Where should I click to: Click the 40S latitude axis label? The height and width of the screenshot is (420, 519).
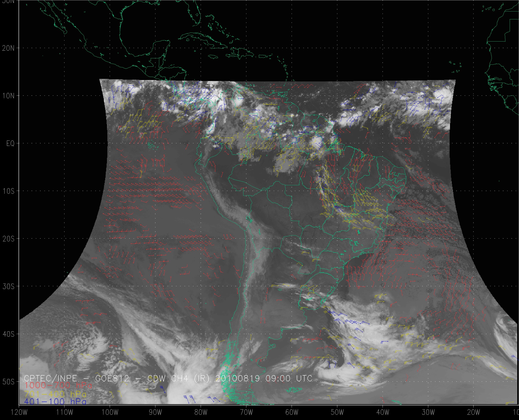click(9, 334)
